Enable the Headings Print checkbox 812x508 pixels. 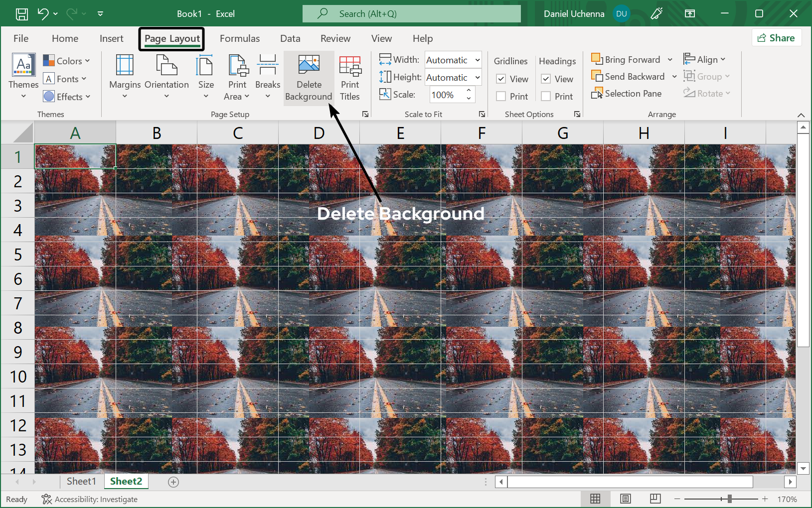546,97
